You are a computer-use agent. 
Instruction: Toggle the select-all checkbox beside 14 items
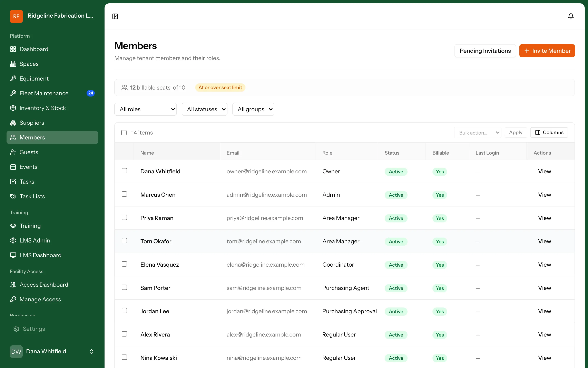124,133
